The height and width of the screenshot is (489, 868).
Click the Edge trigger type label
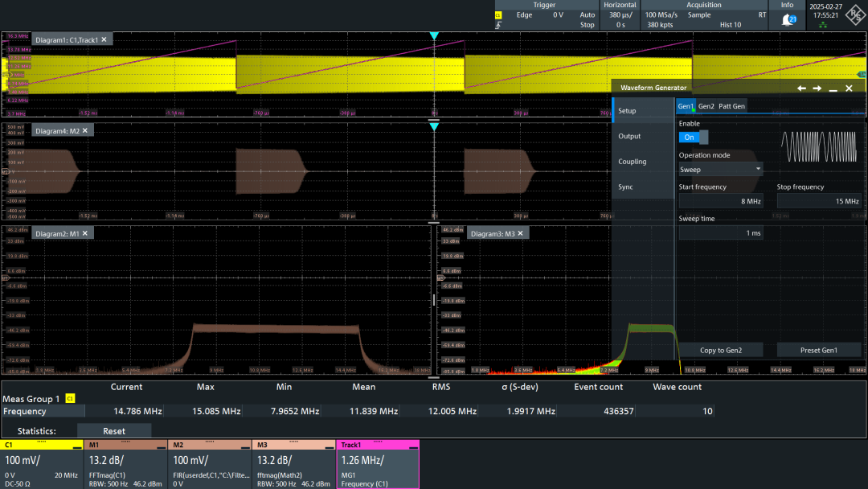(x=524, y=15)
